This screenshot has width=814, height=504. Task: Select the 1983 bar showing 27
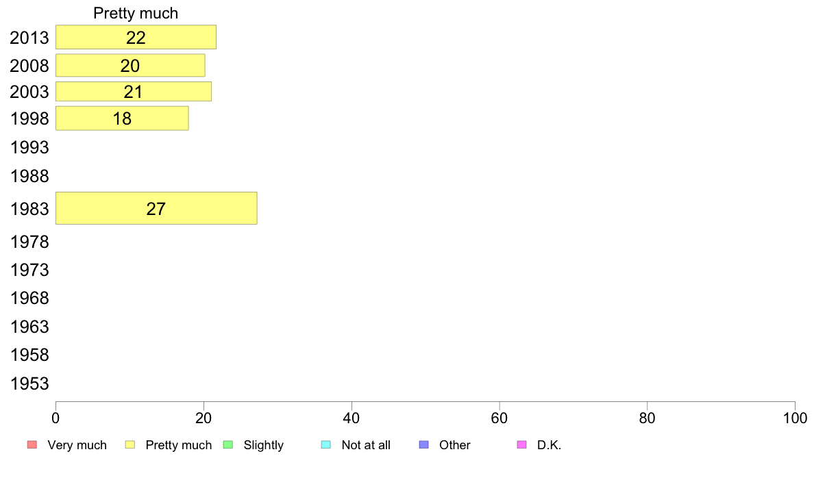click(x=156, y=208)
